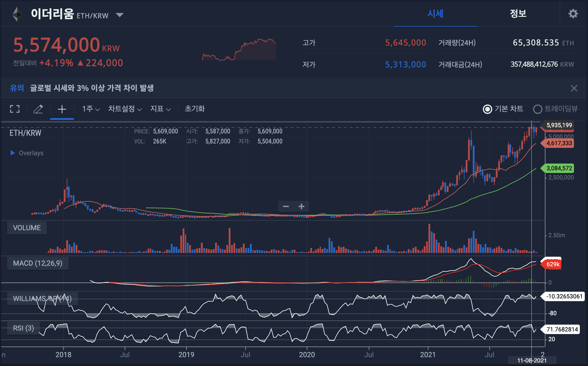Dismiss the global price warning banner
The height and width of the screenshot is (366, 588).
(x=574, y=88)
